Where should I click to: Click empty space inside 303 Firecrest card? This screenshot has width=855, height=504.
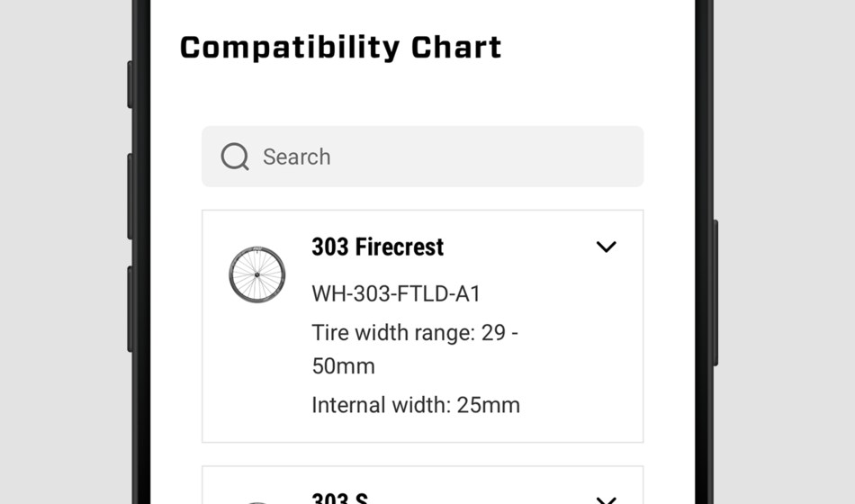coord(578,355)
